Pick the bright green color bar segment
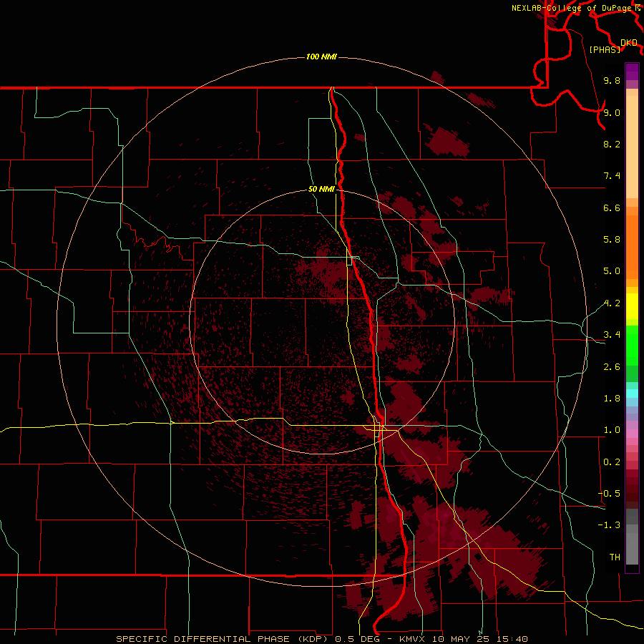This screenshot has width=644, height=644. click(632, 346)
